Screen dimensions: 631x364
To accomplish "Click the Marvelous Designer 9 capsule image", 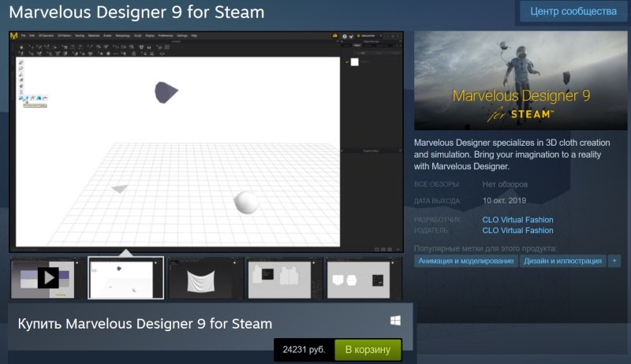I will (521, 80).
